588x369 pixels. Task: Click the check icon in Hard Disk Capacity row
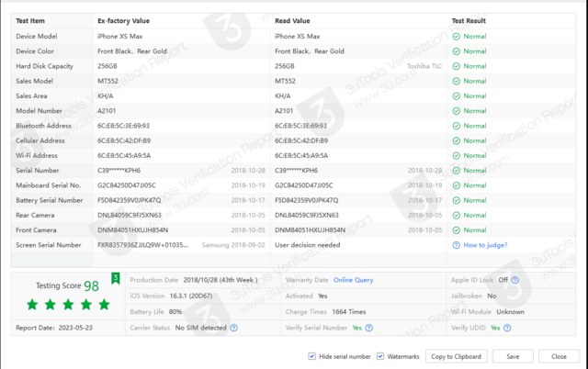(x=456, y=66)
